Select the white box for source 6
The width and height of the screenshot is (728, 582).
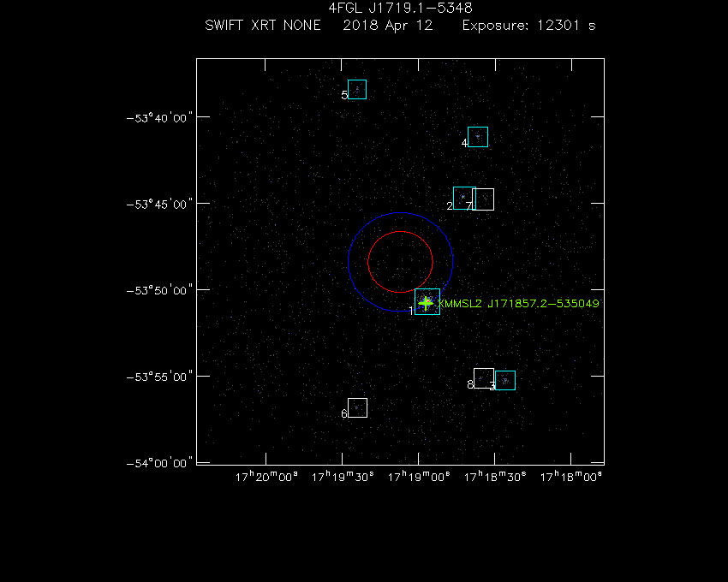point(357,408)
